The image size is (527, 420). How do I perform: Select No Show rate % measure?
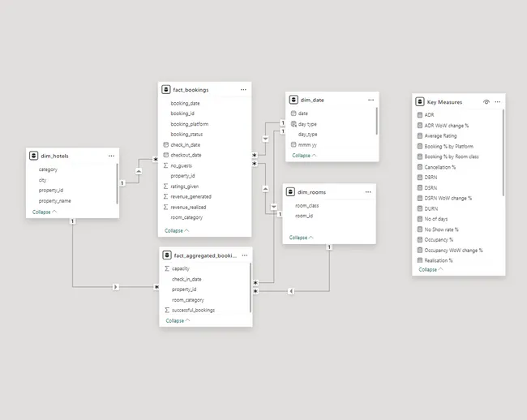[441, 229]
